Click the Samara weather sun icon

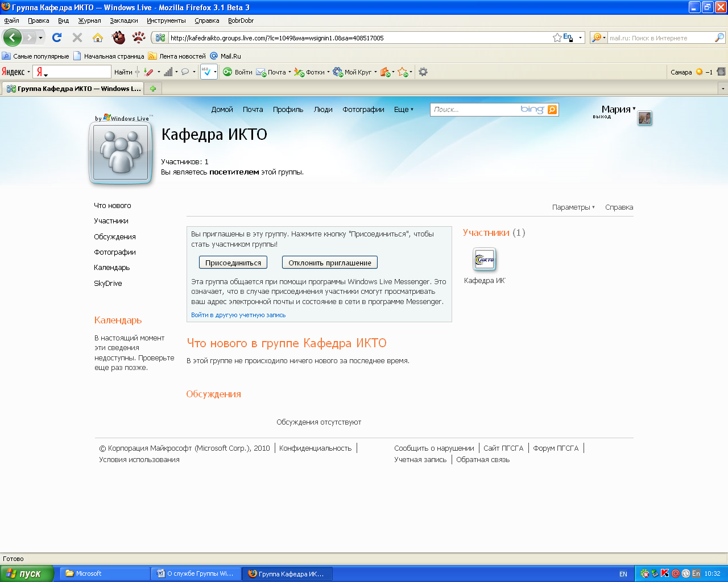(700, 72)
